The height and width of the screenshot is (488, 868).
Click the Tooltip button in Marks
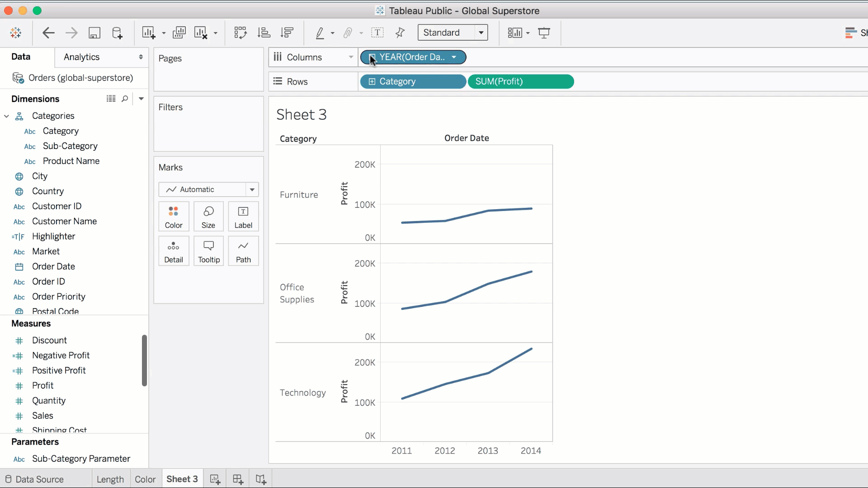click(208, 251)
